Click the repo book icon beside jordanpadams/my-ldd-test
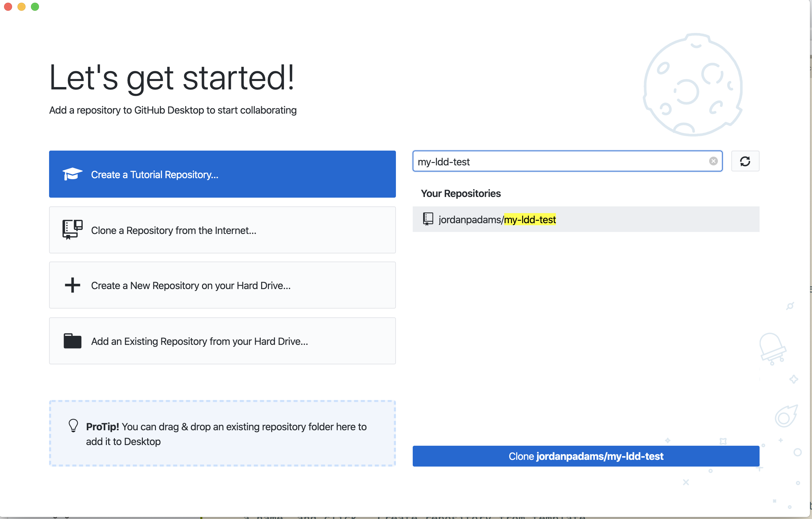This screenshot has width=812, height=519. [428, 219]
